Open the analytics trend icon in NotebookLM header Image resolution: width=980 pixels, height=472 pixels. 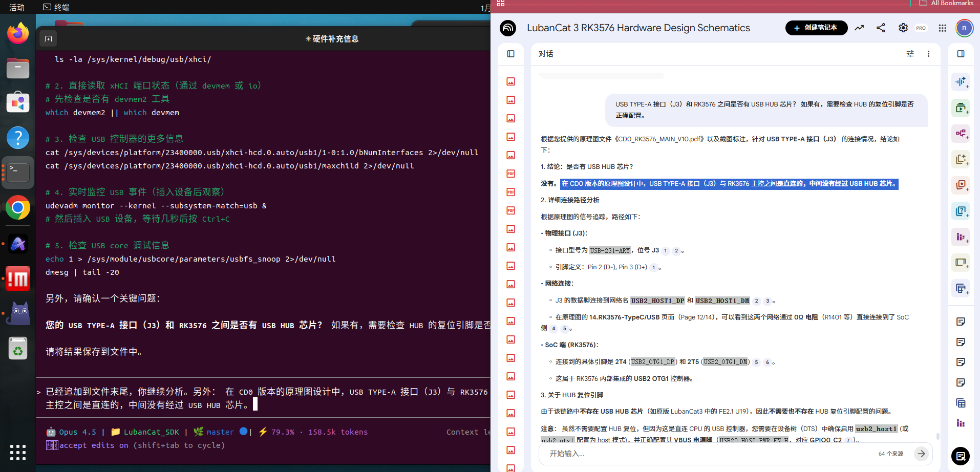[x=859, y=28]
